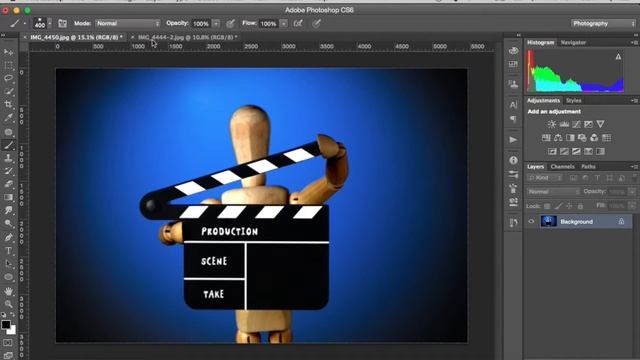Select the Zoom tool

coord(8,304)
